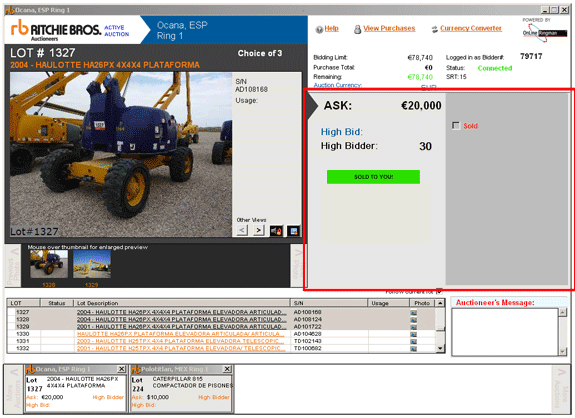Click the Previous Photo arrow strip
Viewport: 575px width, 418px height.
[13, 266]
